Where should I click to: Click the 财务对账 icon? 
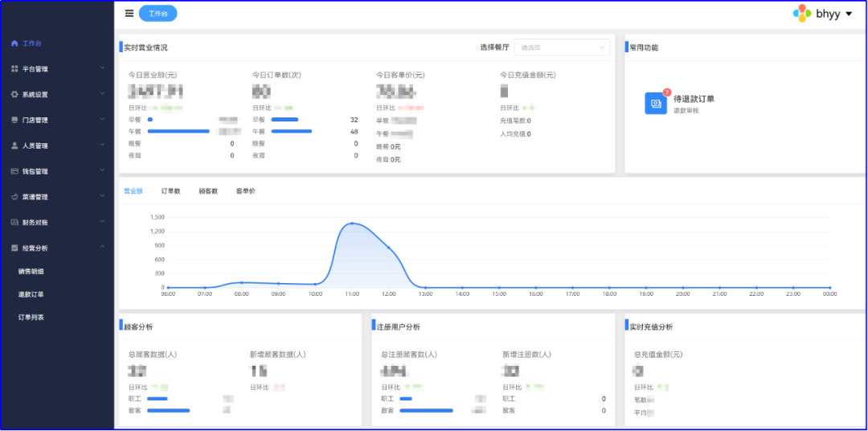(14, 222)
